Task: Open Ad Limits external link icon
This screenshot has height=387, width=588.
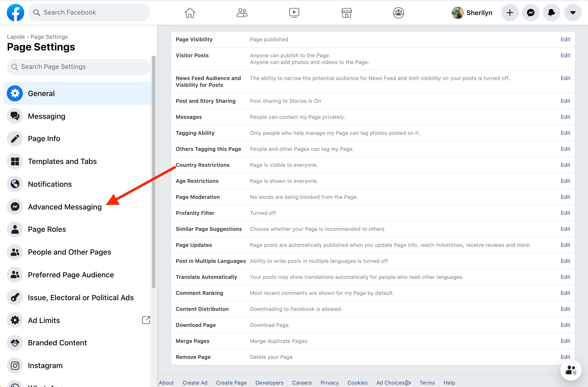Action: coord(146,320)
